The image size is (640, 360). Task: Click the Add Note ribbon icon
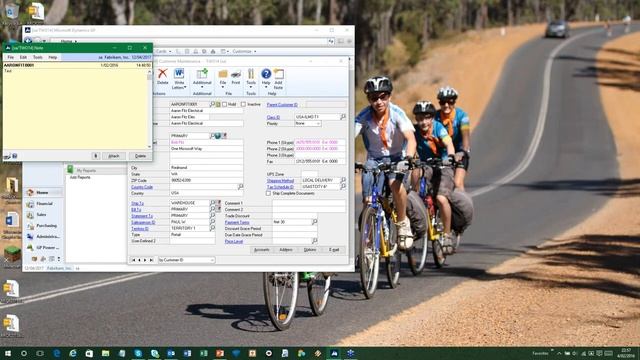(x=278, y=78)
